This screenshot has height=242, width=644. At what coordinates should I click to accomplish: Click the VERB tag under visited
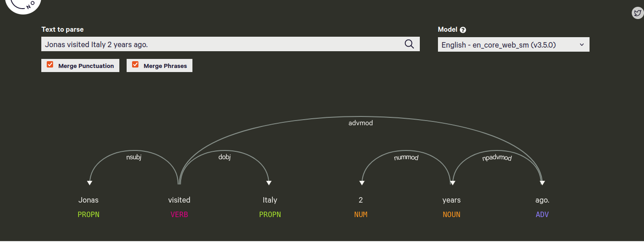coord(179,214)
